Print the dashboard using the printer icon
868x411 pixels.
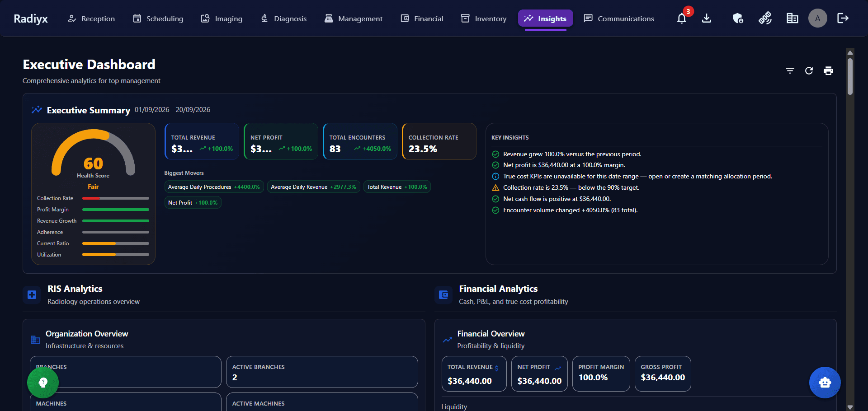pyautogui.click(x=828, y=70)
